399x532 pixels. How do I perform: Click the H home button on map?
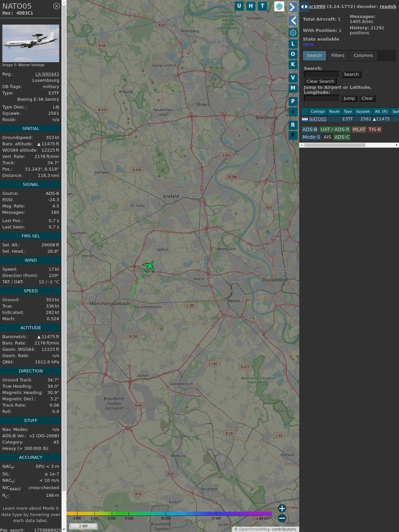pyautogui.click(x=251, y=6)
